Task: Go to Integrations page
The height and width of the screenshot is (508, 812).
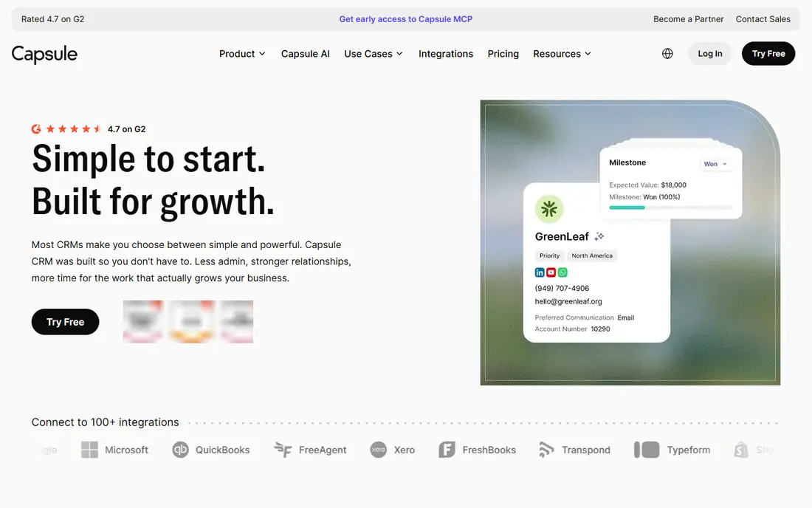Action: coord(446,54)
